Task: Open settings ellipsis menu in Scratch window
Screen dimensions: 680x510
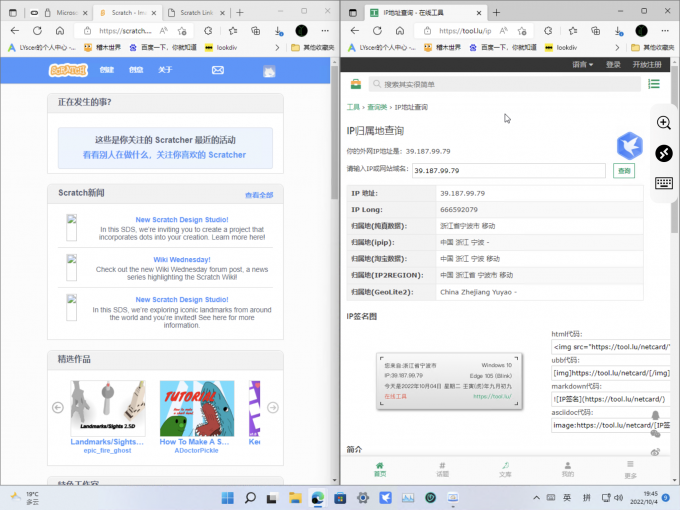Action: [x=325, y=31]
